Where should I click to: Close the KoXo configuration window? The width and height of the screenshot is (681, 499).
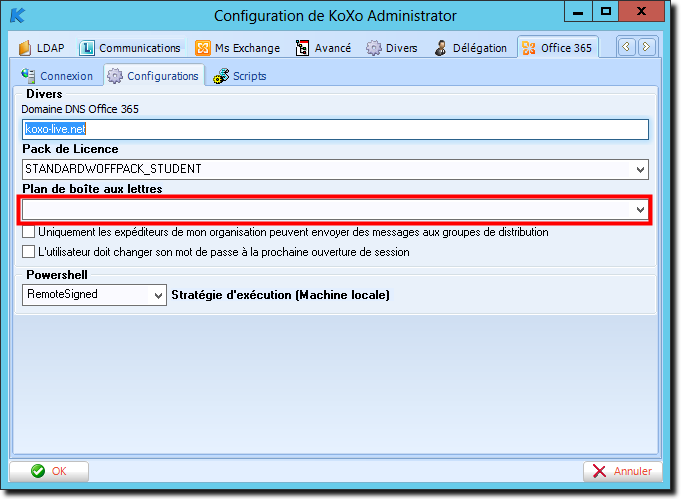point(641,12)
